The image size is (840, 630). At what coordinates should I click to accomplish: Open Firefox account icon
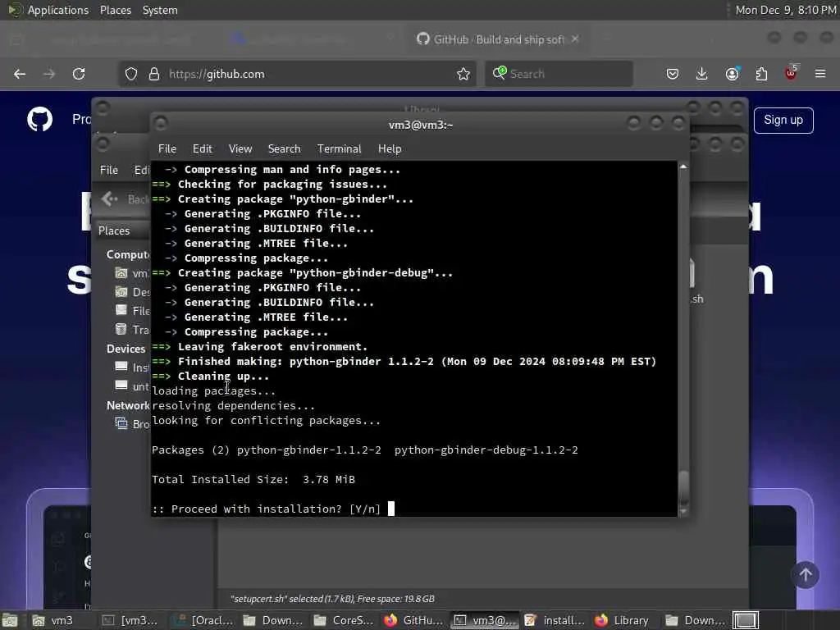pos(732,74)
